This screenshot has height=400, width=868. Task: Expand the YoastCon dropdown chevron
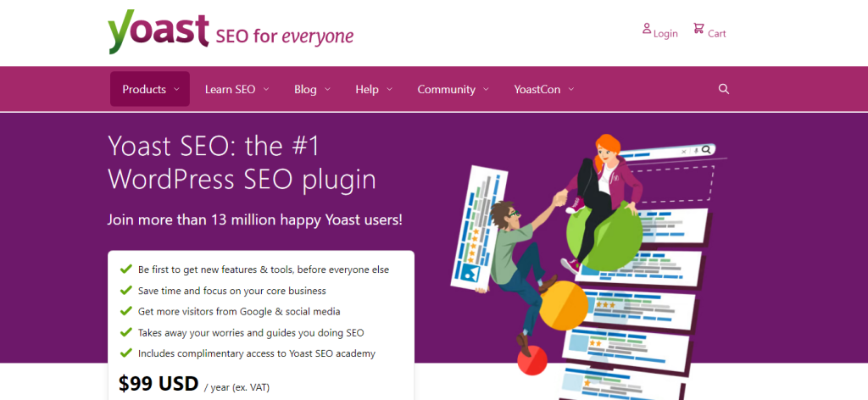pyautogui.click(x=570, y=89)
